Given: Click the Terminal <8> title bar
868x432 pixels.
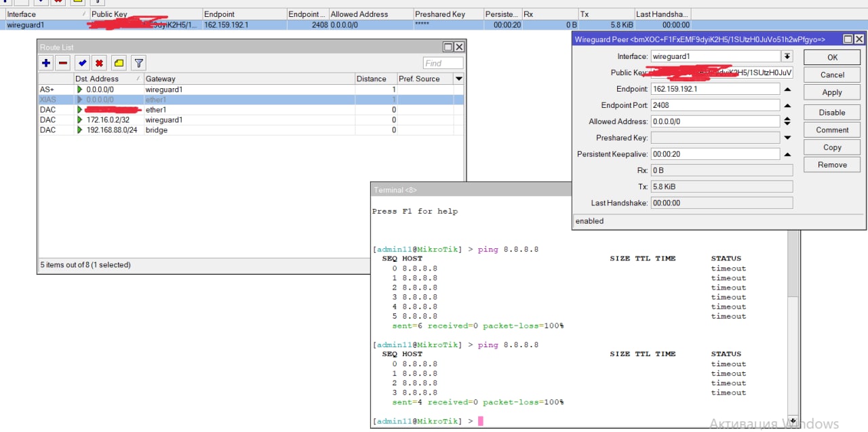Looking at the screenshot, I should (x=471, y=190).
